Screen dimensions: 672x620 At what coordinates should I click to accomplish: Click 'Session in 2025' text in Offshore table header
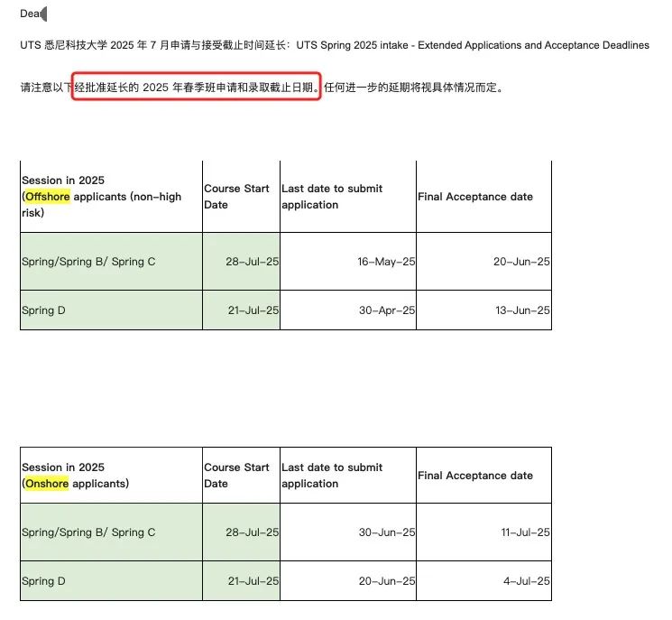coord(63,180)
